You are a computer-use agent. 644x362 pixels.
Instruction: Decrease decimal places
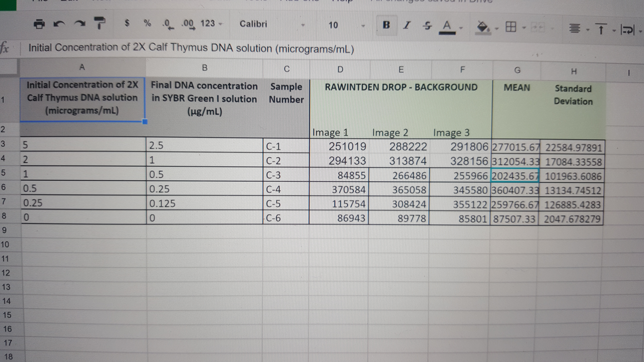pyautogui.click(x=168, y=24)
